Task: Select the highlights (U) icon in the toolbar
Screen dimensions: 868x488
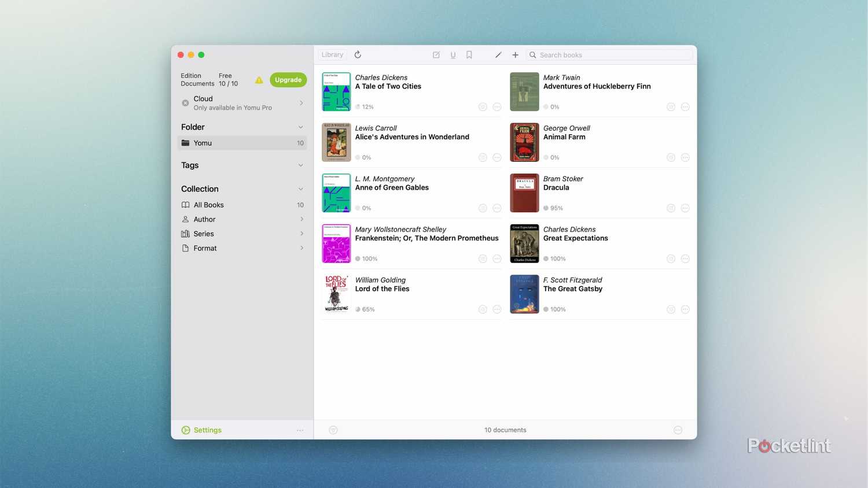Action: coord(453,54)
